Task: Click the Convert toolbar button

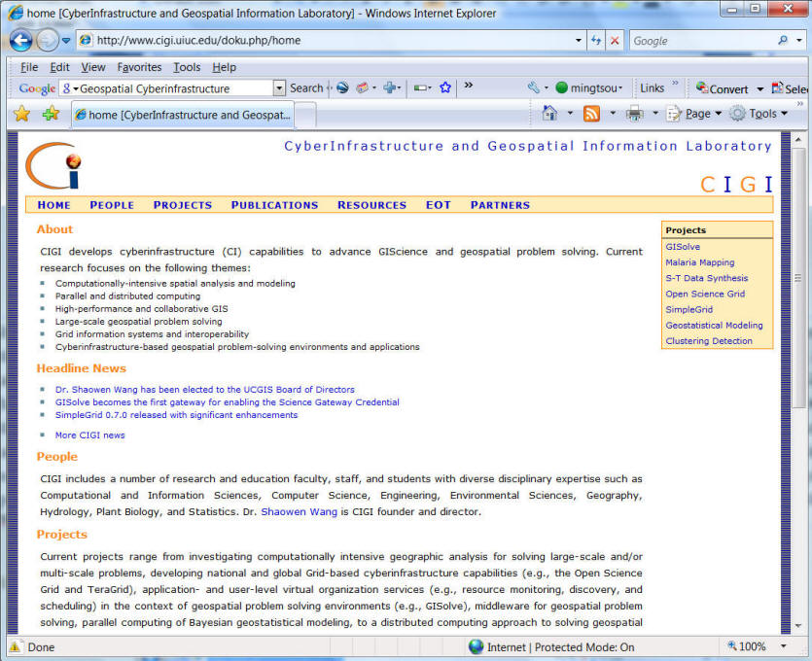Action: [x=722, y=88]
